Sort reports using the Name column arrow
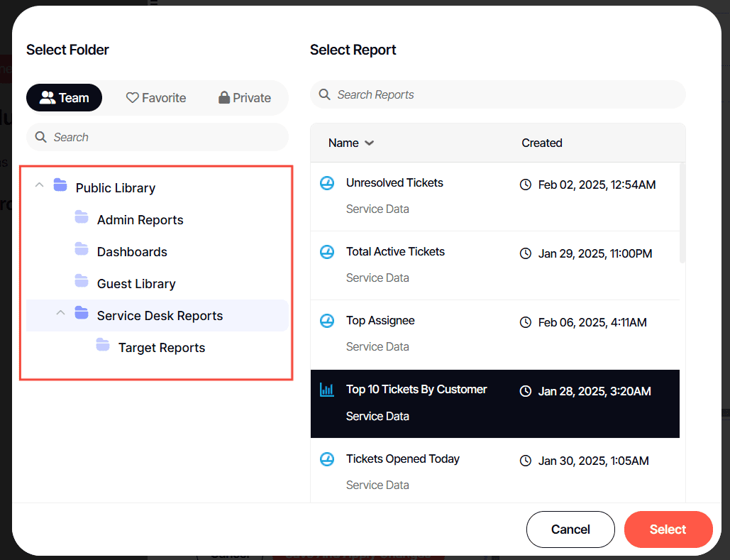The image size is (730, 560). tap(369, 143)
